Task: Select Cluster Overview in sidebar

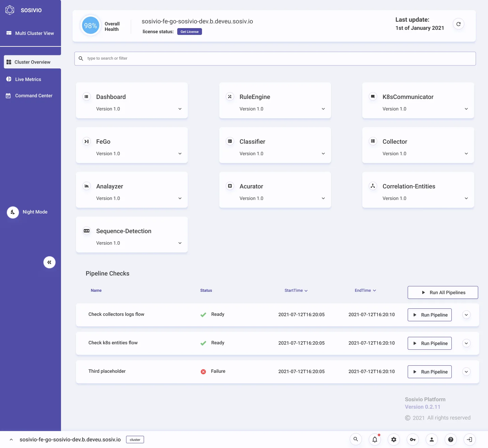Action: point(33,62)
